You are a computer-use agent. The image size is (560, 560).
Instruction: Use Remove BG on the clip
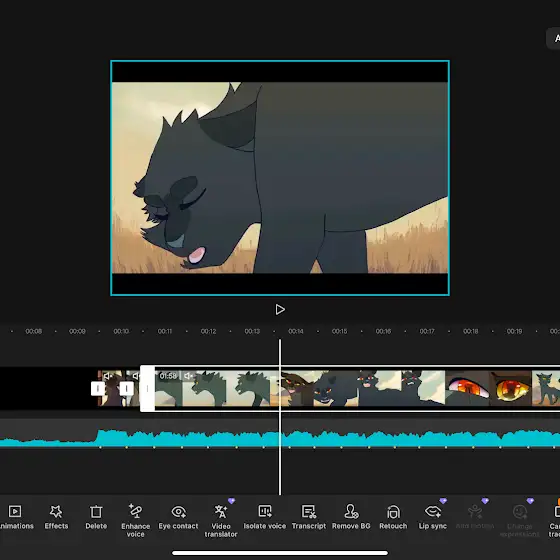(x=351, y=516)
